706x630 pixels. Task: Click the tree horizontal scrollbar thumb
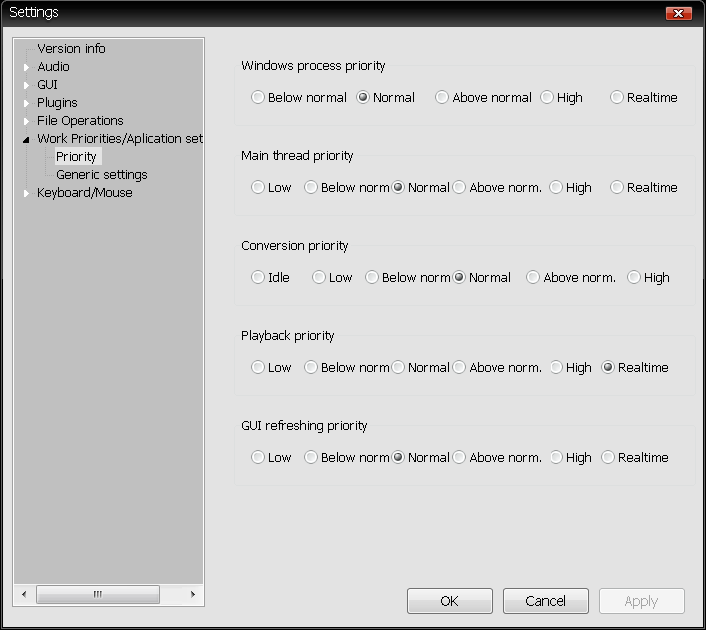coord(98,594)
